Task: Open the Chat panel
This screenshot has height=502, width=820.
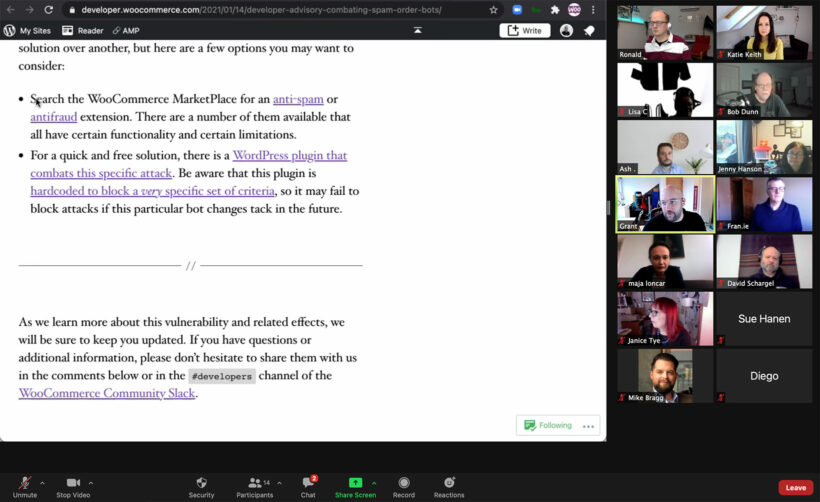Action: pos(308,484)
